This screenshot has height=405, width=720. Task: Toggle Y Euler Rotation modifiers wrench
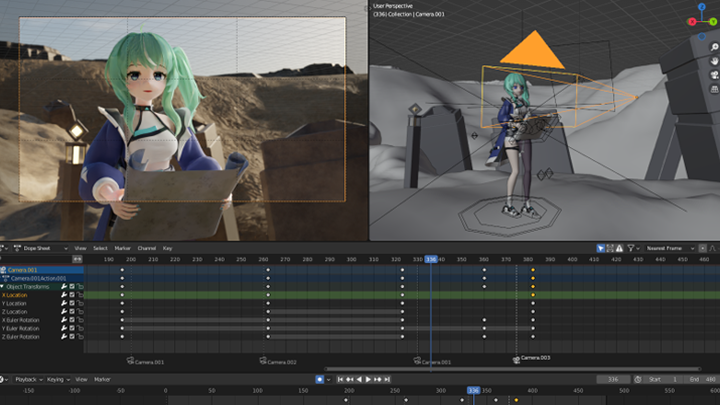pos(64,328)
